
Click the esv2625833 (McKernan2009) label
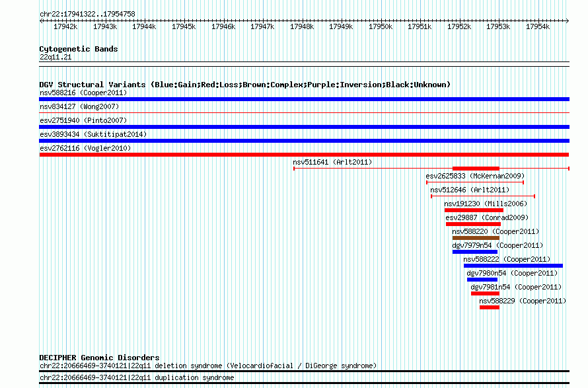(x=475, y=176)
